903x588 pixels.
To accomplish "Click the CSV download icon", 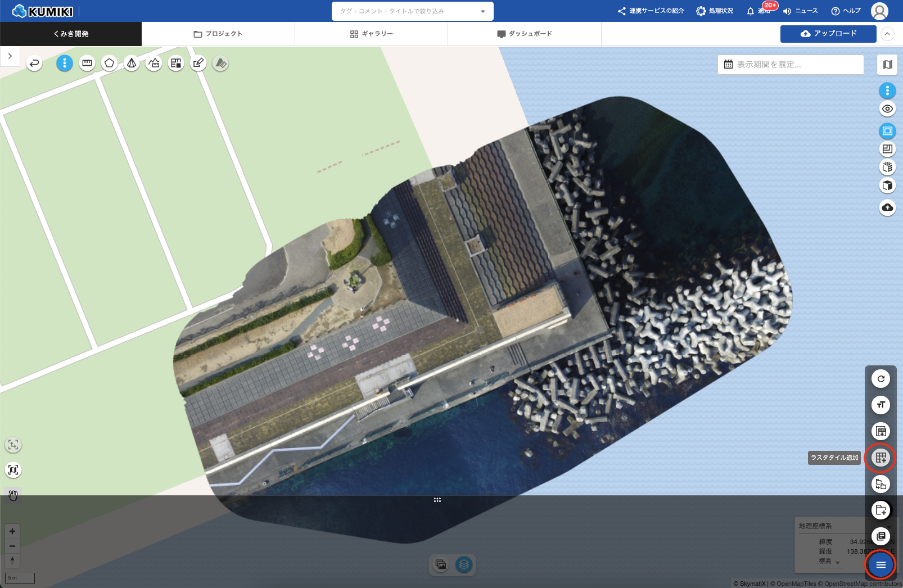I will [x=881, y=432].
